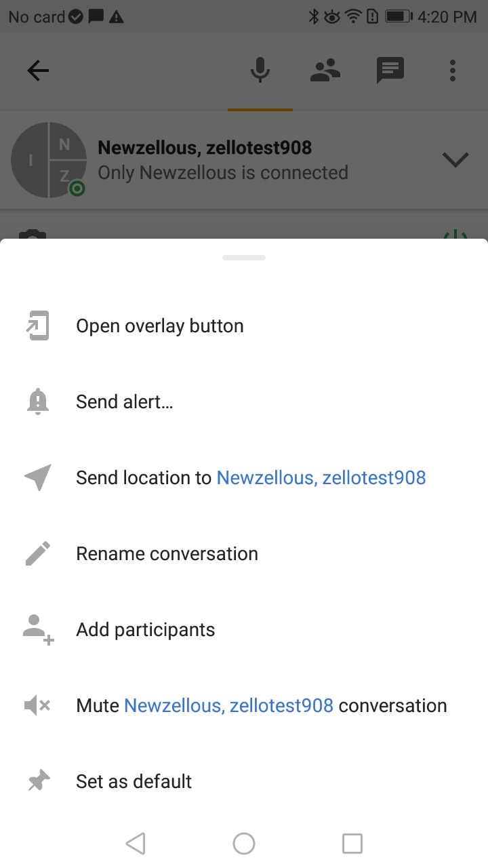Viewport: 488px width, 868px height.
Task: Click the alert bell icon
Action: (38, 402)
